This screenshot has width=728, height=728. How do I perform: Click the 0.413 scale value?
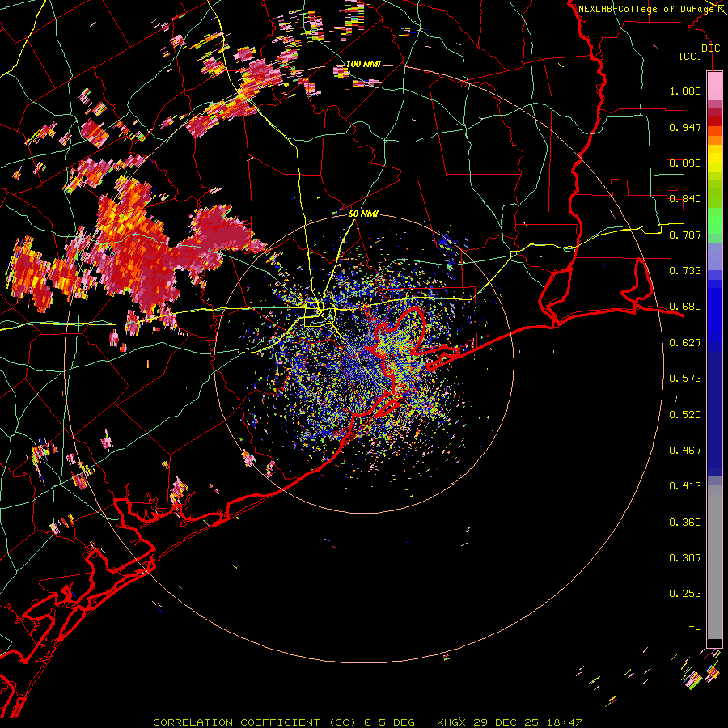tap(685, 485)
